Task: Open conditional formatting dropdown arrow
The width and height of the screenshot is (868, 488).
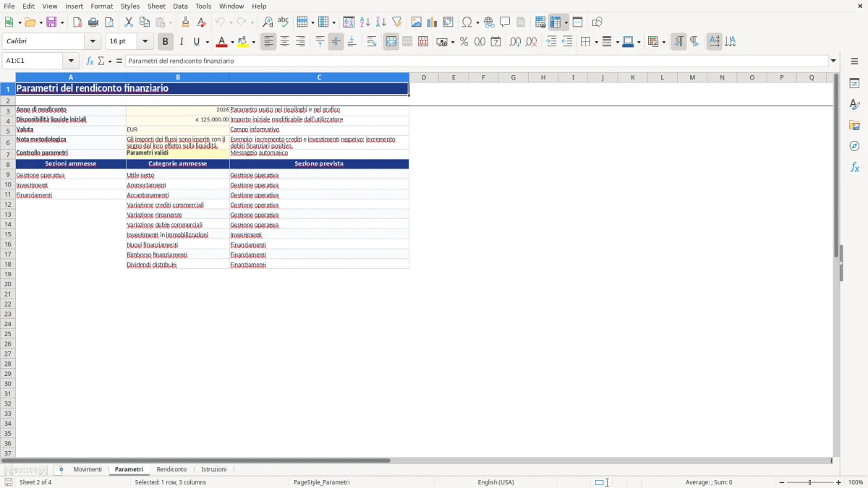Action: [663, 42]
